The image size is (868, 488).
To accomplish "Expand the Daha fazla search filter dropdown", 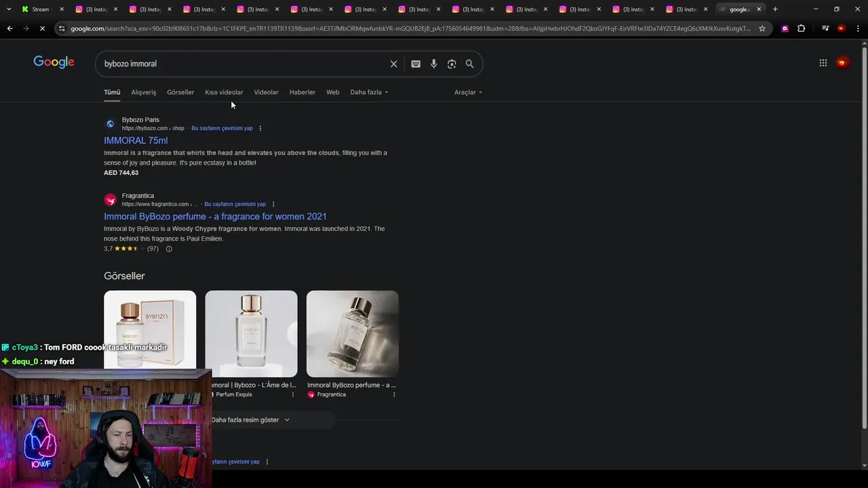I will [369, 92].
